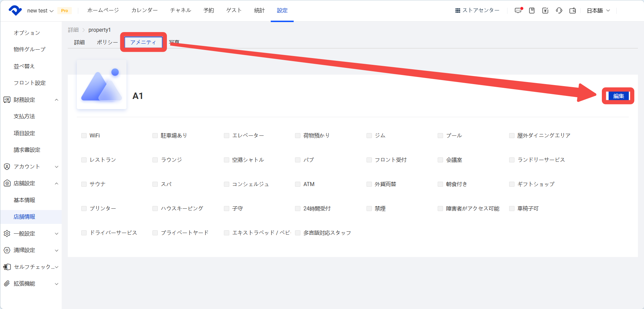Check the ジム checkbox
Image resolution: width=644 pixels, height=309 pixels.
(x=369, y=135)
